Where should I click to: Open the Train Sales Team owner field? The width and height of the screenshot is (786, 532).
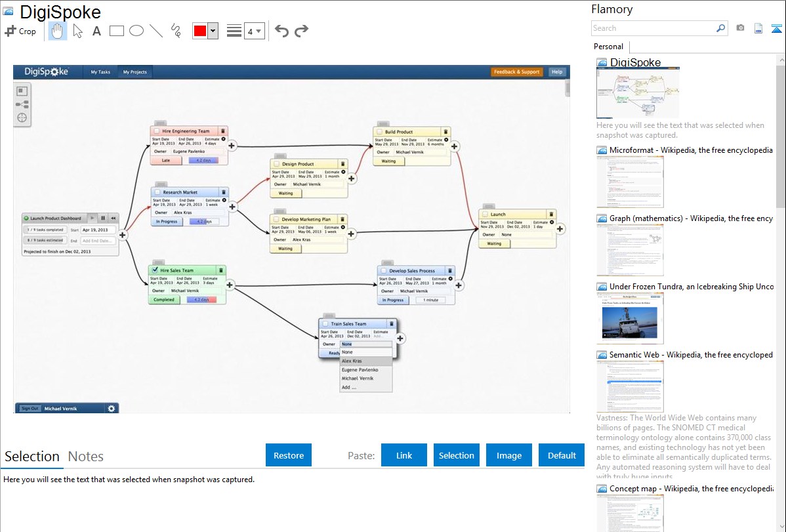pos(366,344)
